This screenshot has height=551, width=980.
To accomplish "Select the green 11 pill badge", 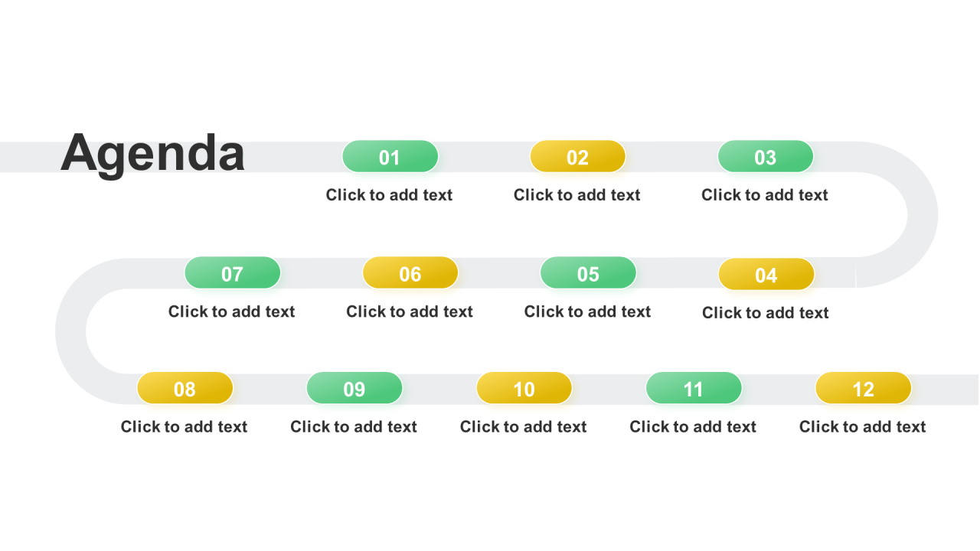I will pyautogui.click(x=694, y=389).
